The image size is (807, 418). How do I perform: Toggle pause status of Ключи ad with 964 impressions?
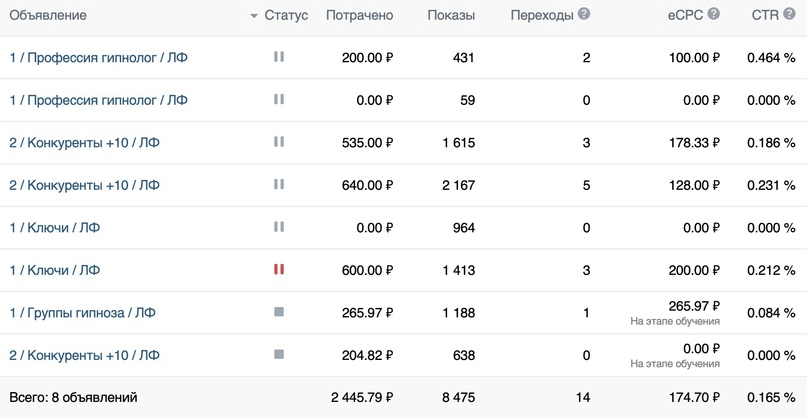point(279,227)
